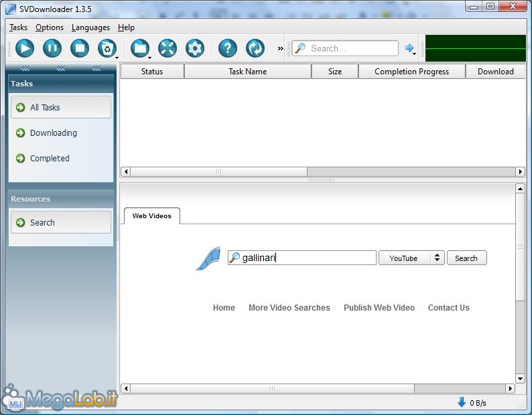Click the web panel scroll right arrow

click(x=510, y=388)
